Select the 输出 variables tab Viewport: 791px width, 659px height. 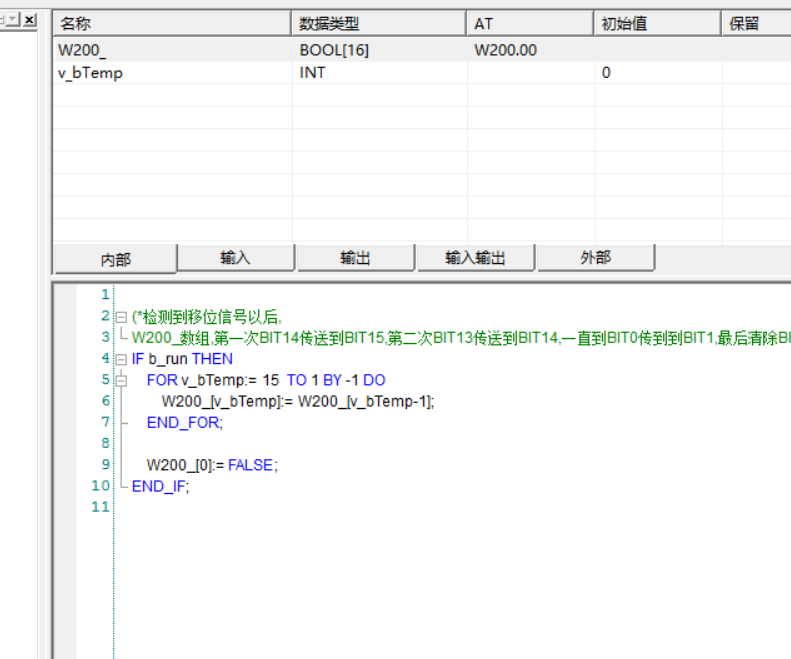click(x=355, y=258)
